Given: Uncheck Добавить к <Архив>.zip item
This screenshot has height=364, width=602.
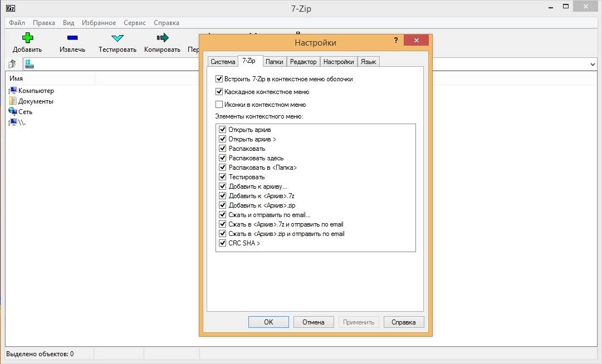Looking at the screenshot, I should point(222,205).
